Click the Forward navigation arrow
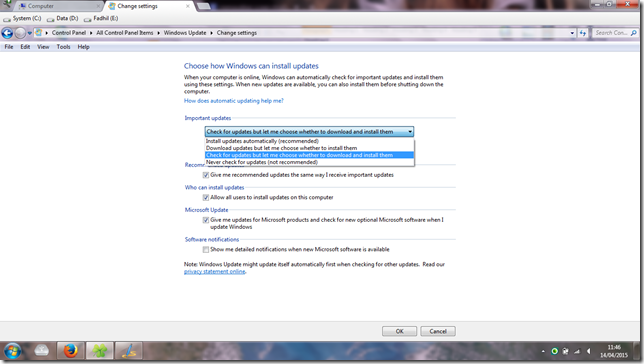644x364 pixels. click(20, 33)
